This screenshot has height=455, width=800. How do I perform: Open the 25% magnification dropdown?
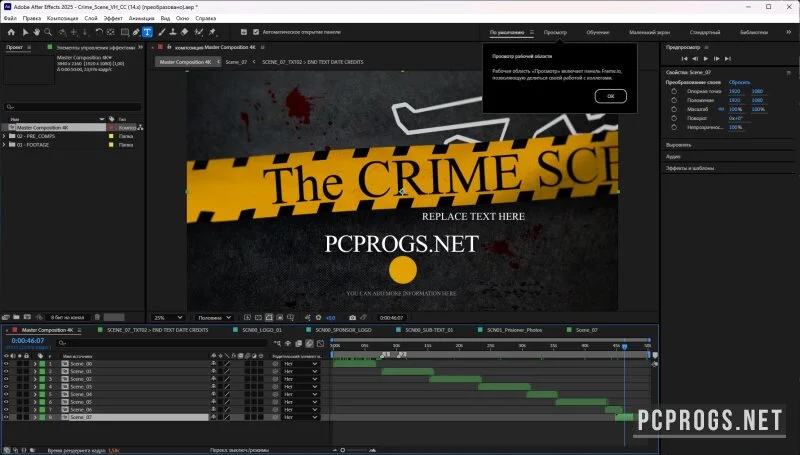(x=168, y=317)
